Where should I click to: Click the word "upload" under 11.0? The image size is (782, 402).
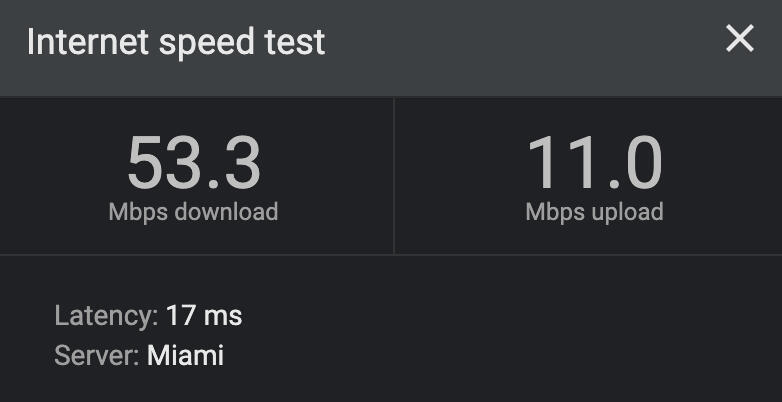(x=624, y=212)
